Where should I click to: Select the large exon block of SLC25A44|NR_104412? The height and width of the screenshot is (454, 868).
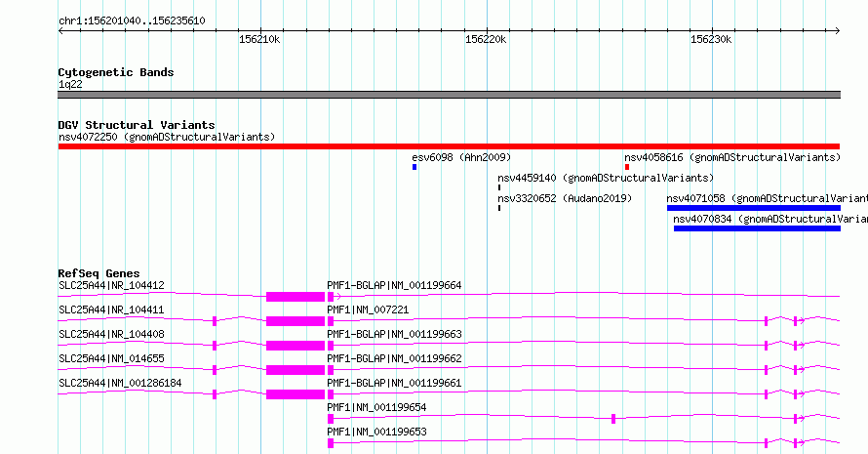click(x=296, y=297)
